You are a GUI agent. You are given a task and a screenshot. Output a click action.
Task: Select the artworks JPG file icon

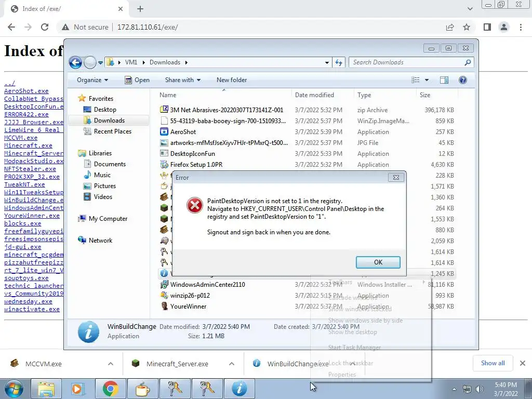(x=164, y=143)
